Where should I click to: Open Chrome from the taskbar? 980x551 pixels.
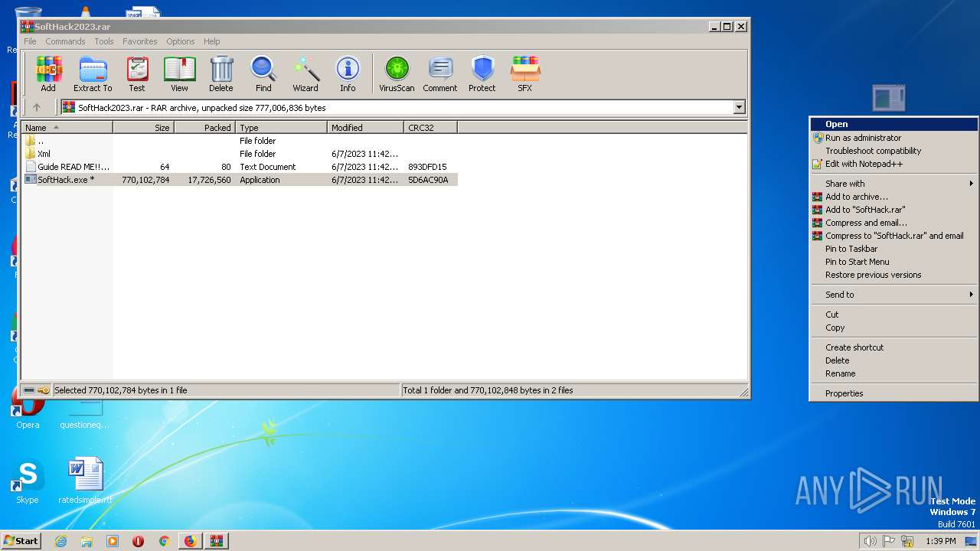click(x=164, y=541)
